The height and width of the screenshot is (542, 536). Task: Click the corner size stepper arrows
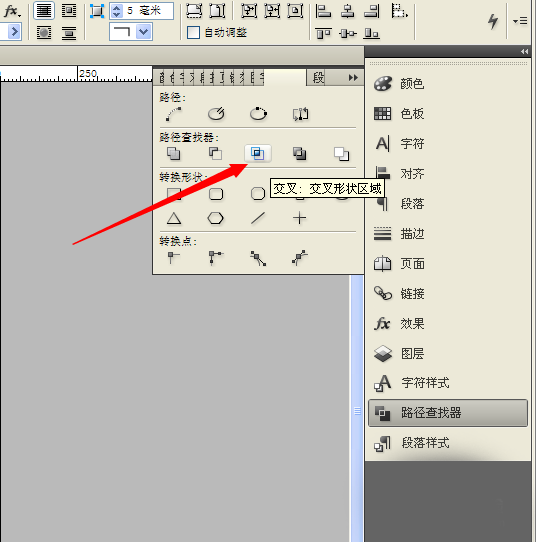click(116, 11)
